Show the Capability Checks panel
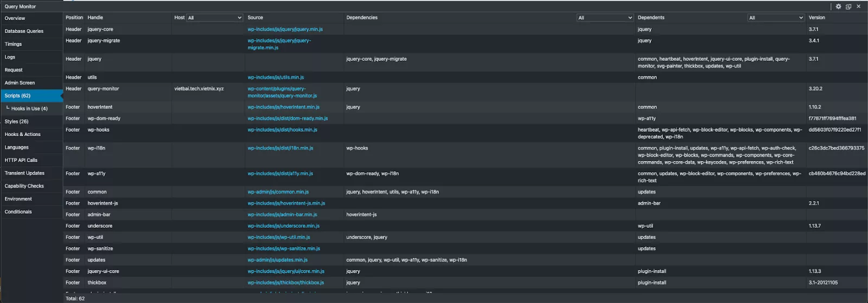Viewport: 868px width, 303px height. pos(24,186)
